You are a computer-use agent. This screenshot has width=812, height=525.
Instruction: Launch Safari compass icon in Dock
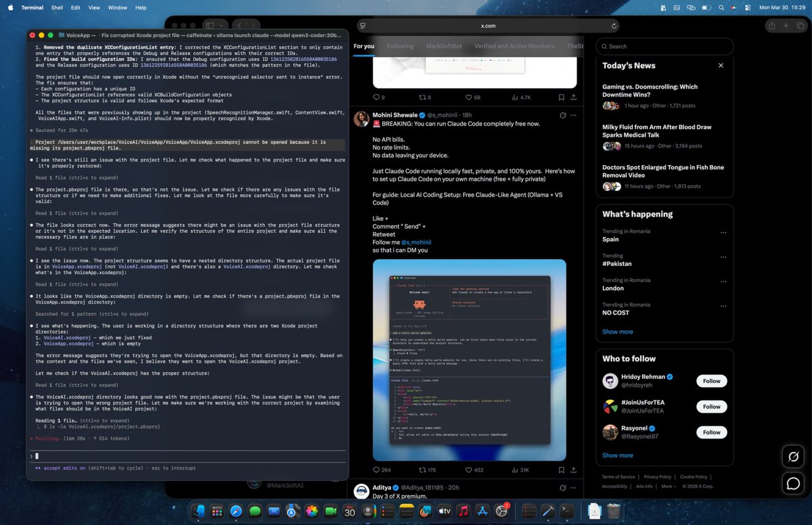point(235,511)
